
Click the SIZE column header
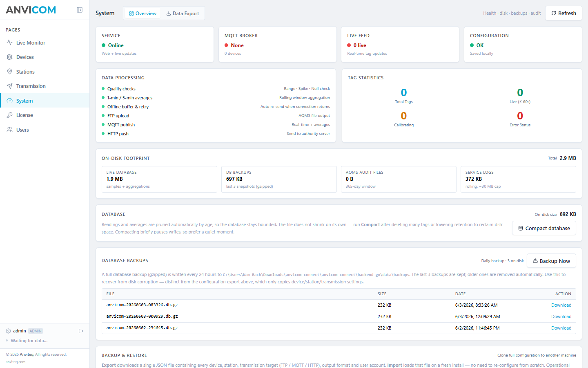pos(382,294)
